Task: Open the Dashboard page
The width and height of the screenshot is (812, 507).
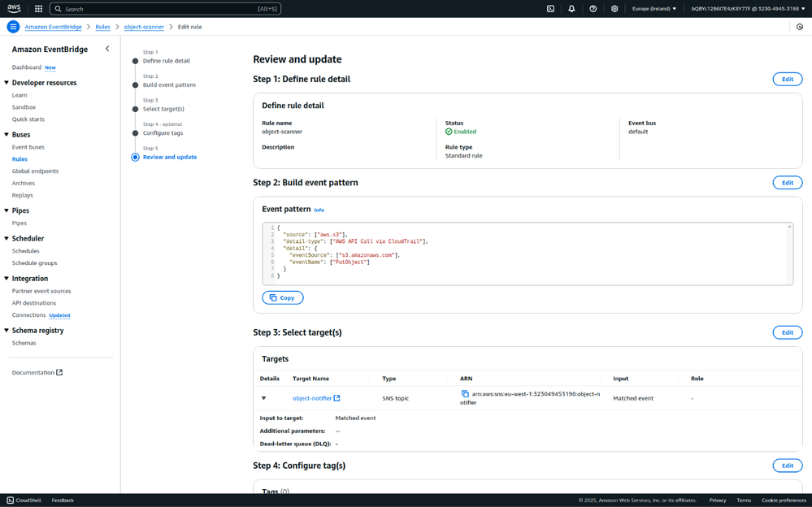Action: tap(26, 67)
